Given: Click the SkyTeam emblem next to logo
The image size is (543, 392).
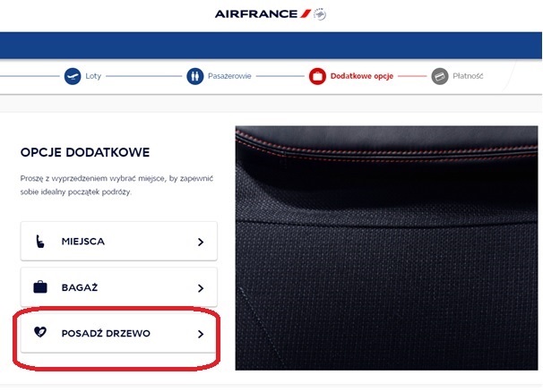Looking at the screenshot, I should pos(320,14).
